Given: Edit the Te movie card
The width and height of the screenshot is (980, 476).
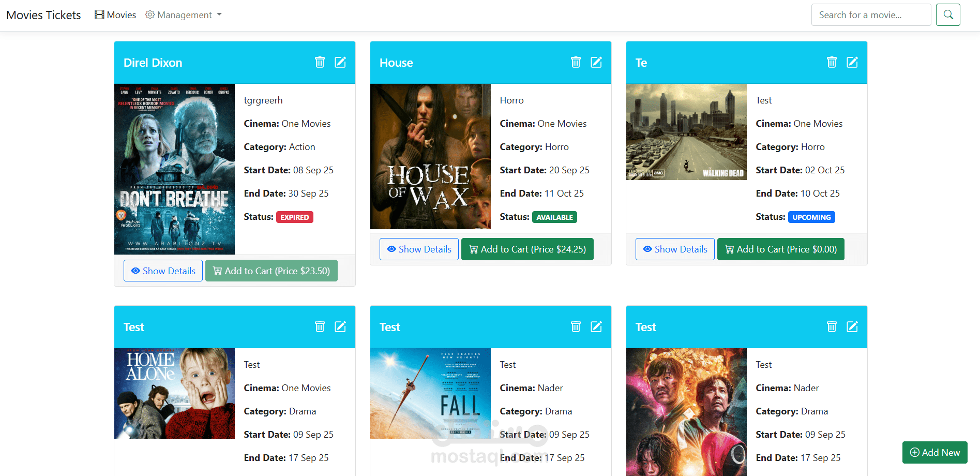Looking at the screenshot, I should [852, 62].
